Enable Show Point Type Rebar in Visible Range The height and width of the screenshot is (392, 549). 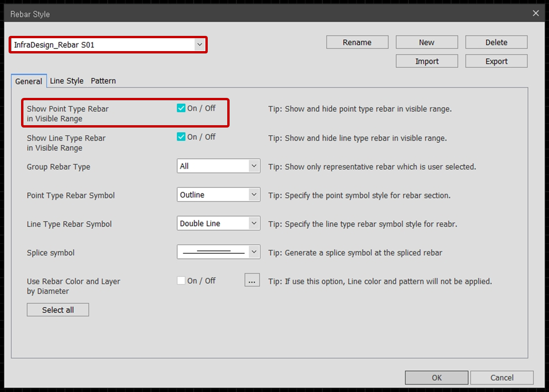[181, 108]
